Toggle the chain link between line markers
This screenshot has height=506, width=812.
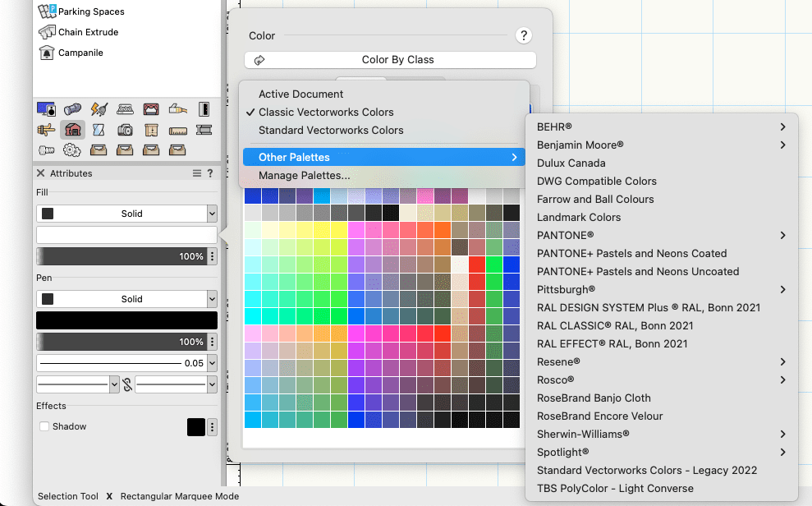(127, 384)
